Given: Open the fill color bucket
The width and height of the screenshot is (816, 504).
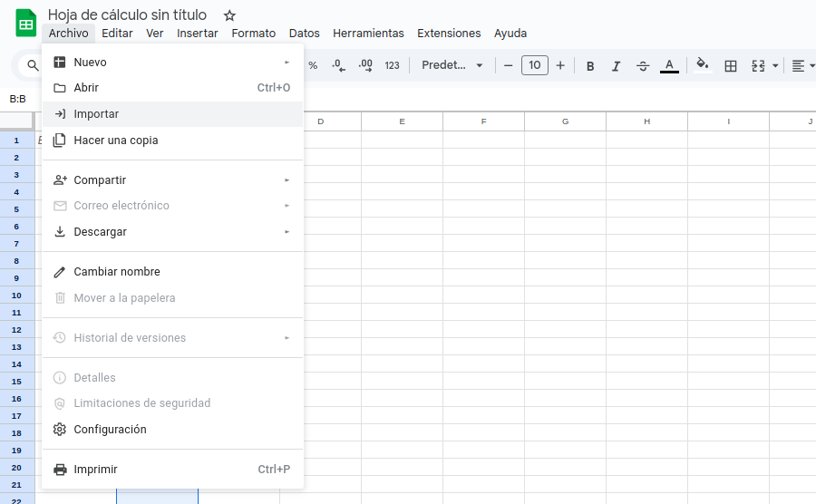Looking at the screenshot, I should click(702, 65).
